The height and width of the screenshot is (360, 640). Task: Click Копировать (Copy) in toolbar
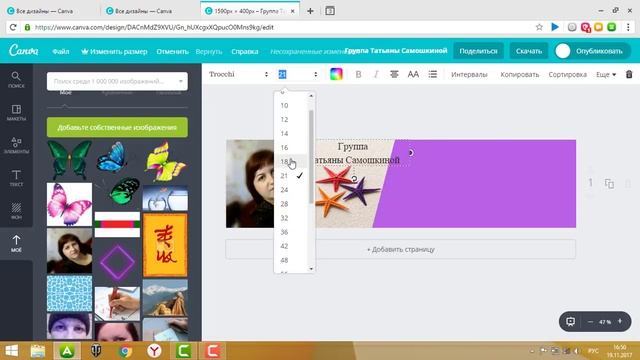[520, 74]
